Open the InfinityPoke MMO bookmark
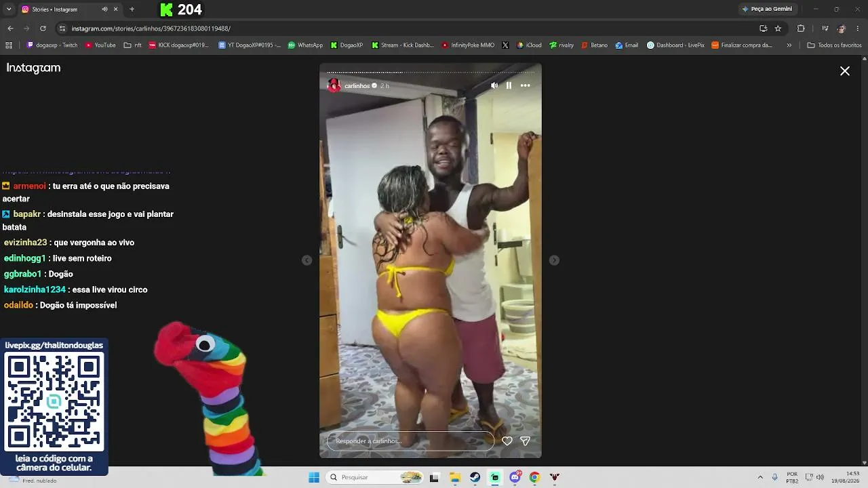Screen dimensions: 868x488 [468, 45]
